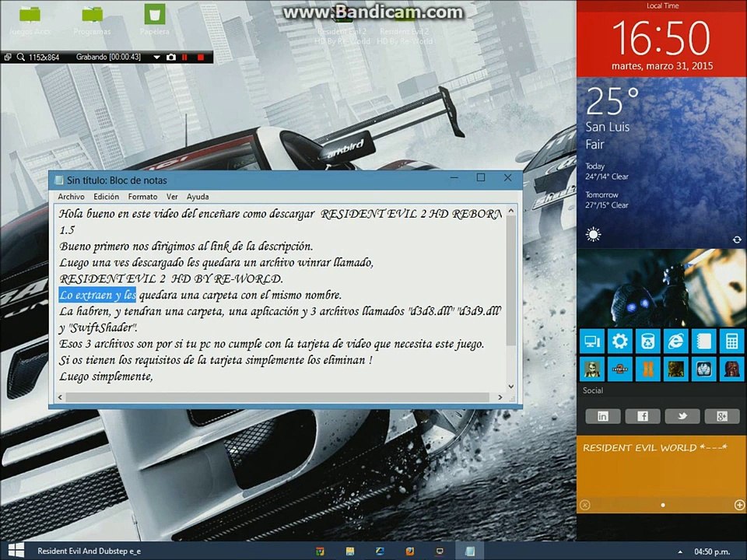Take a screenshot with Bandicam camera icon

pyautogui.click(x=170, y=57)
